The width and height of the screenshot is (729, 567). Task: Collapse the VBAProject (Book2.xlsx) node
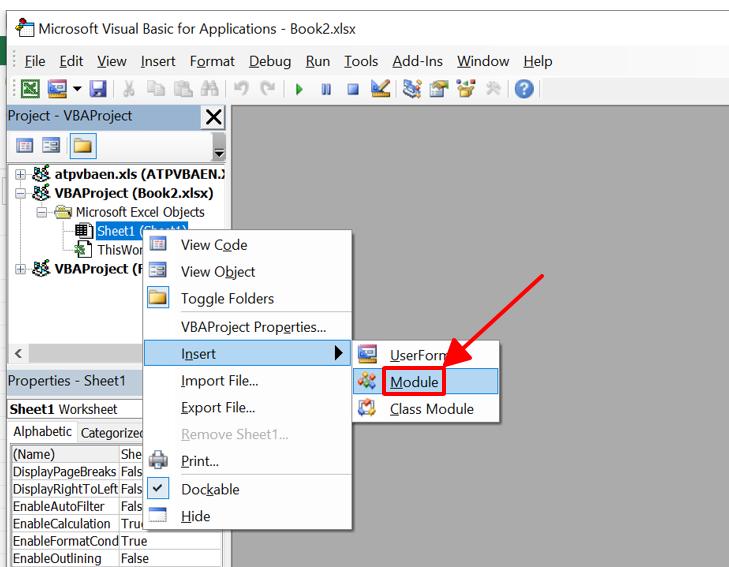[x=20, y=193]
